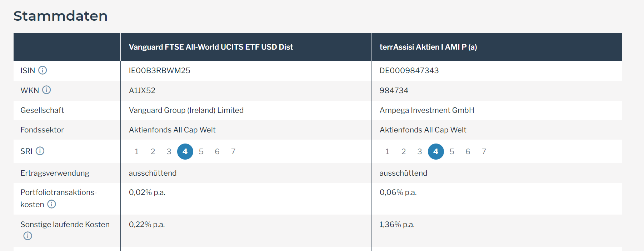Image resolution: width=644 pixels, height=251 pixels.
Task: Click the 1,36% p.a. cost value
Action: [397, 225]
